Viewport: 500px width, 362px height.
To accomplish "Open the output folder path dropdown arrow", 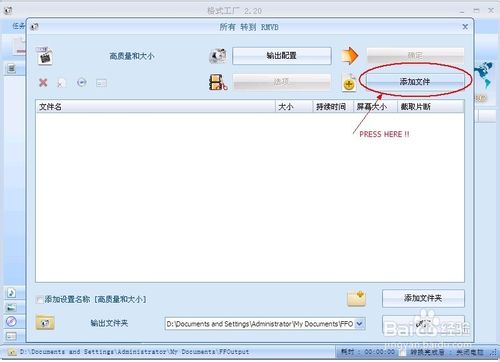I will [x=360, y=324].
